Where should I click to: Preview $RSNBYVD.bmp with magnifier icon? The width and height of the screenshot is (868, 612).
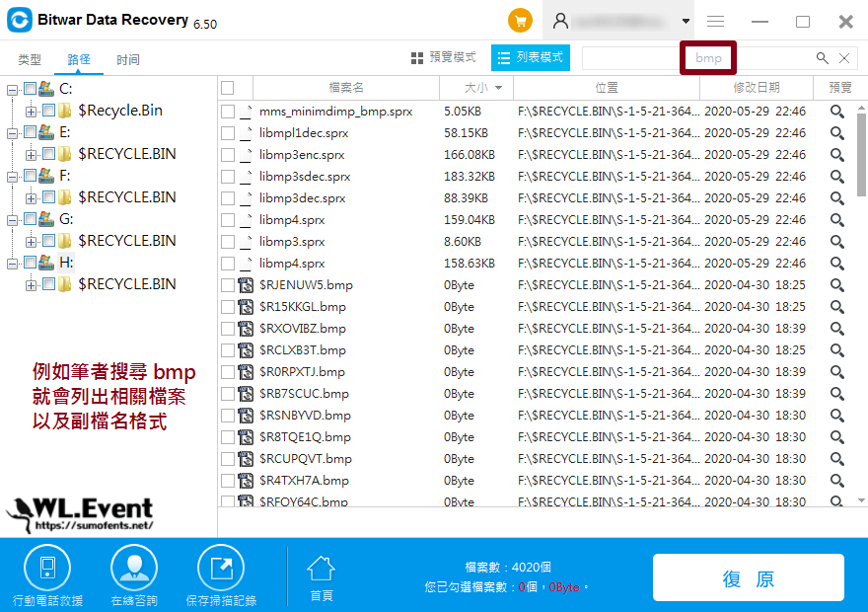pyautogui.click(x=837, y=416)
